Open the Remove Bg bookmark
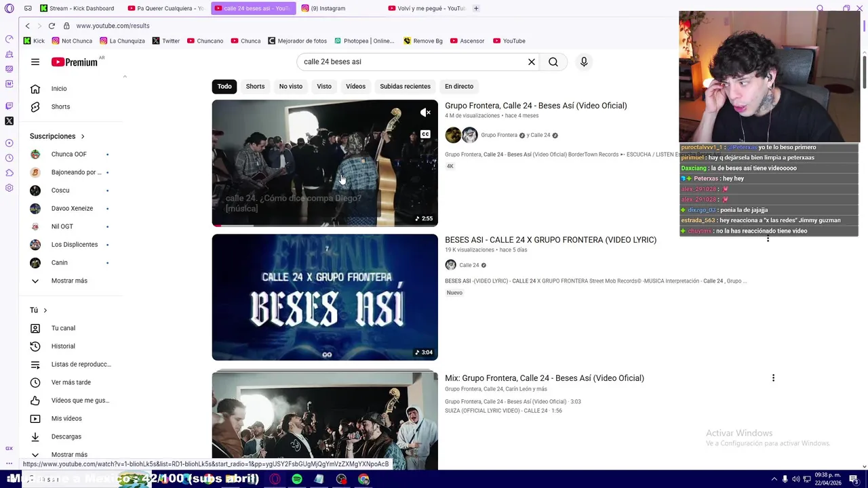Screen dimensions: 868x488 [423, 41]
